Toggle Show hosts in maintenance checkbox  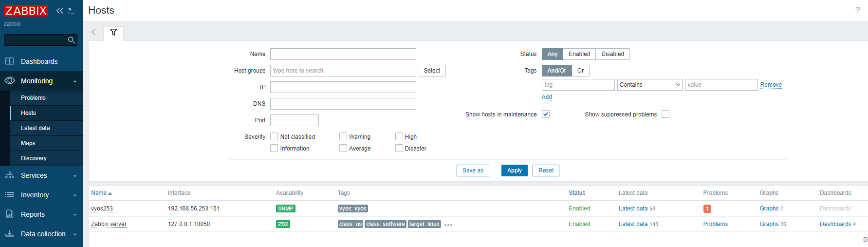click(x=546, y=114)
